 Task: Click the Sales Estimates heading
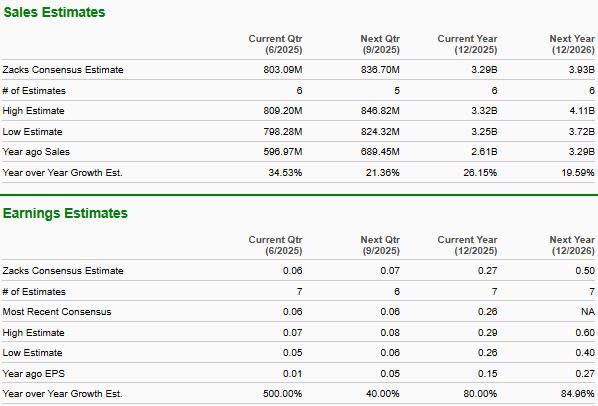[54, 12]
